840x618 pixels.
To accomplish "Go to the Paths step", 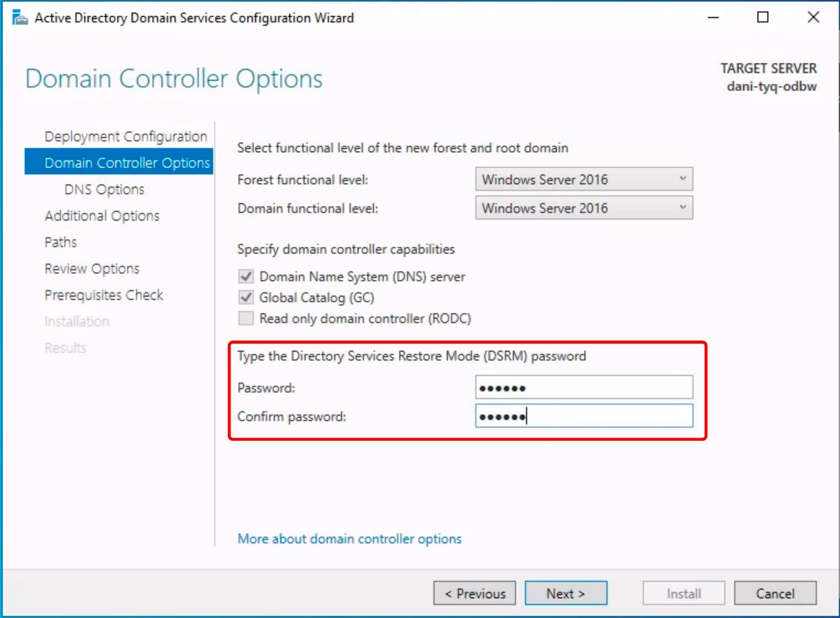I will pos(60,242).
